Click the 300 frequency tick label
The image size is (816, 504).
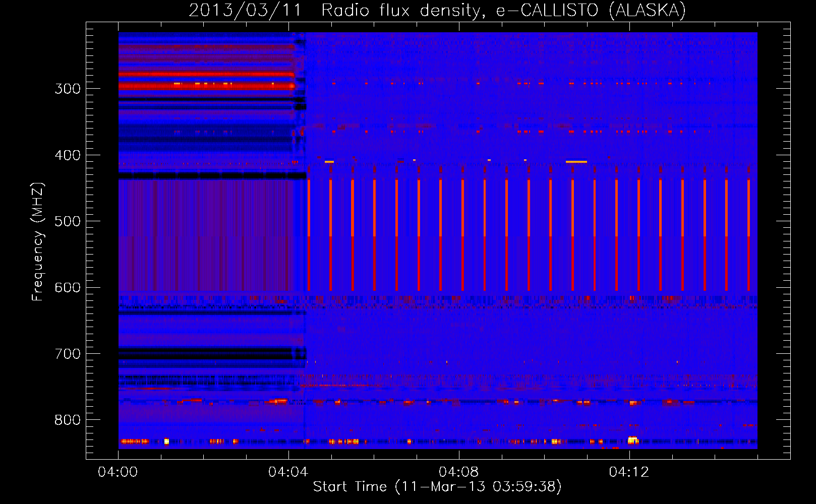pos(68,89)
